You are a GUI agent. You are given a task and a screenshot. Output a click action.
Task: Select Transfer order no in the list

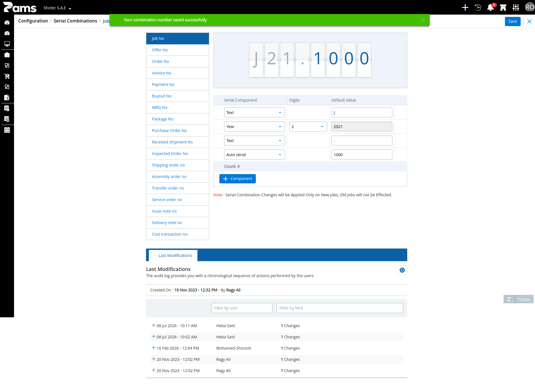click(177, 188)
